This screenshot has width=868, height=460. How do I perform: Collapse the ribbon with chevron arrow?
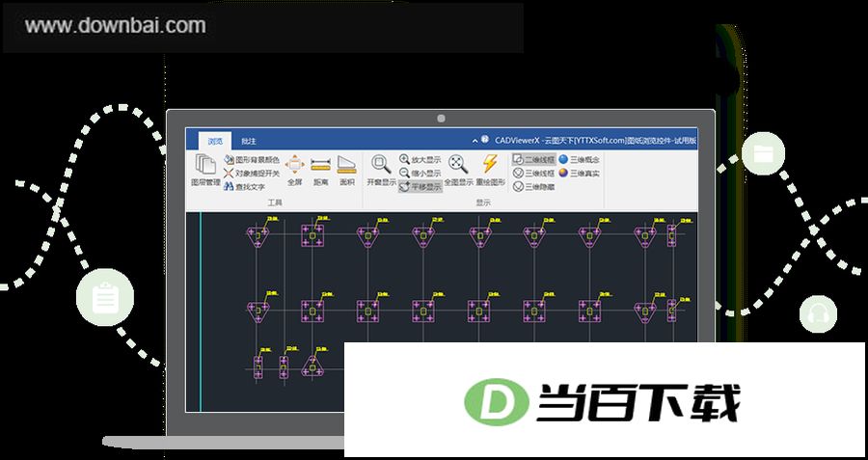point(475,141)
